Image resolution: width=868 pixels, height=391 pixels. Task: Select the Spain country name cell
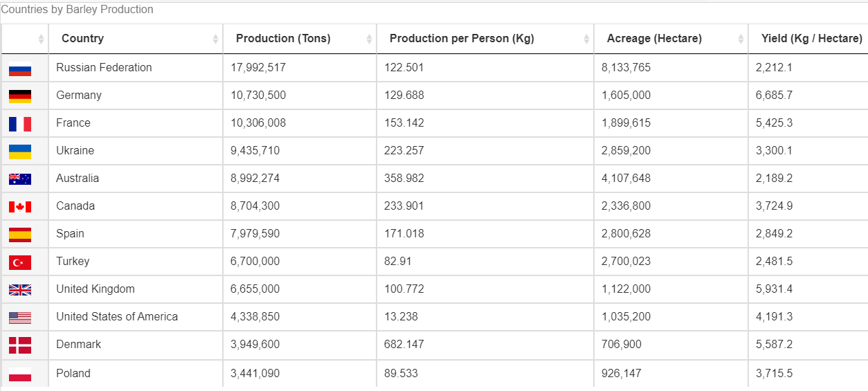tap(70, 234)
